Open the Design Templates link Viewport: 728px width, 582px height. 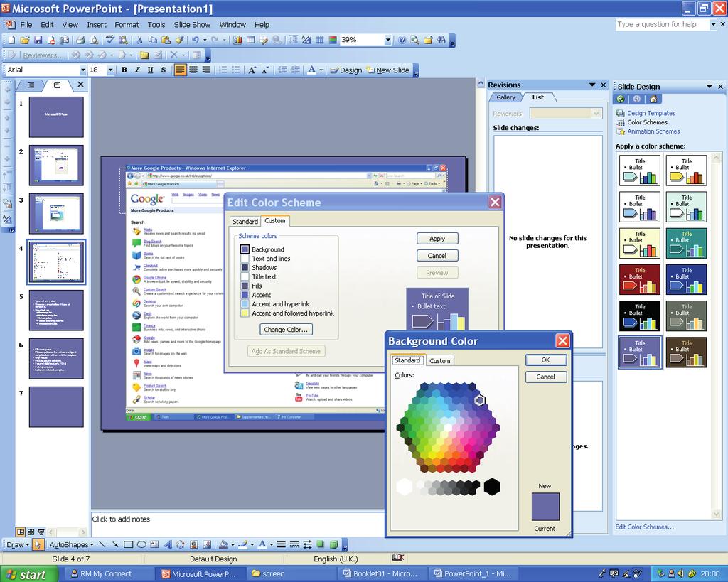pyautogui.click(x=651, y=113)
